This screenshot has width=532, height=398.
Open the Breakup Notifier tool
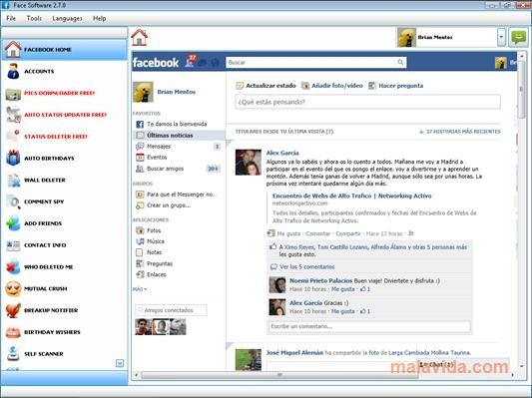pyautogui.click(x=13, y=310)
